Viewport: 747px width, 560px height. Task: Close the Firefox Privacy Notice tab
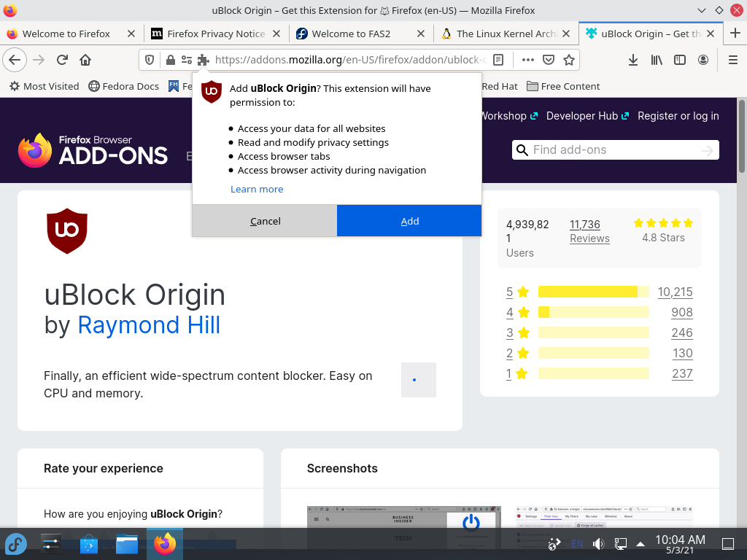coord(276,34)
